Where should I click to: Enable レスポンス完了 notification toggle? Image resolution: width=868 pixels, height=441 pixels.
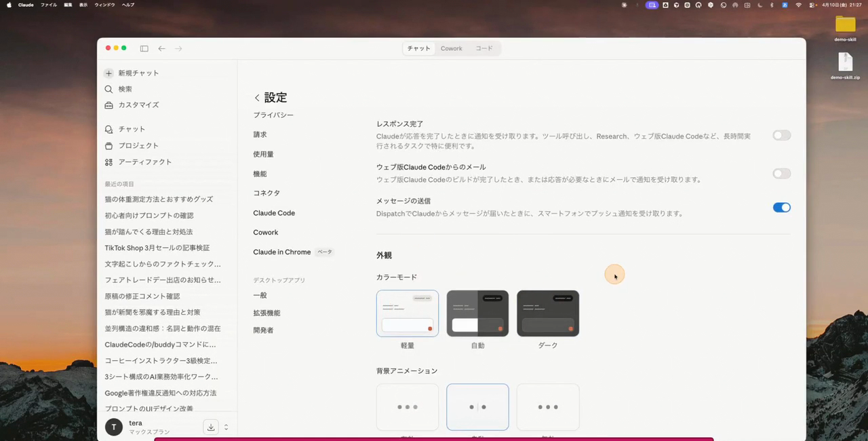coord(781,135)
